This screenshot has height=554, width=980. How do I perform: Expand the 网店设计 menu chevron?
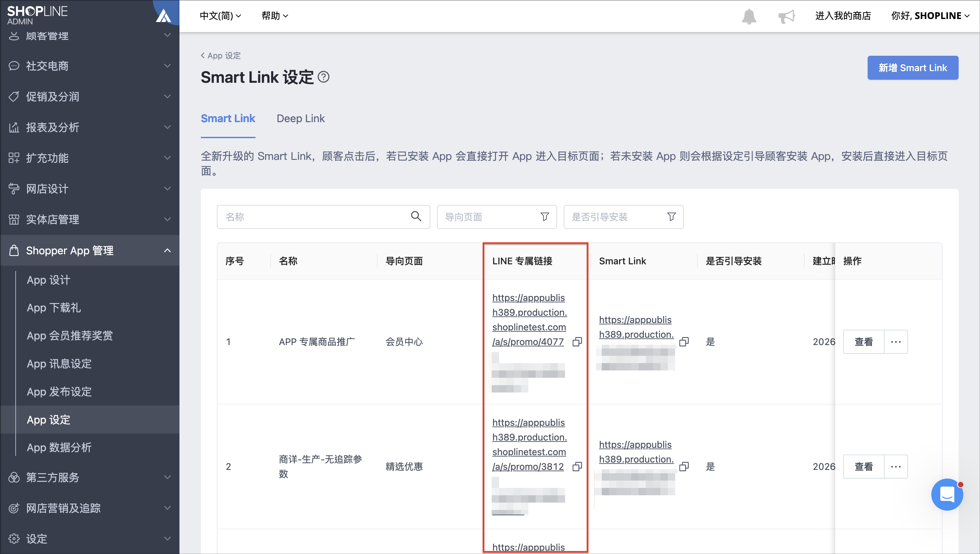pyautogui.click(x=167, y=189)
